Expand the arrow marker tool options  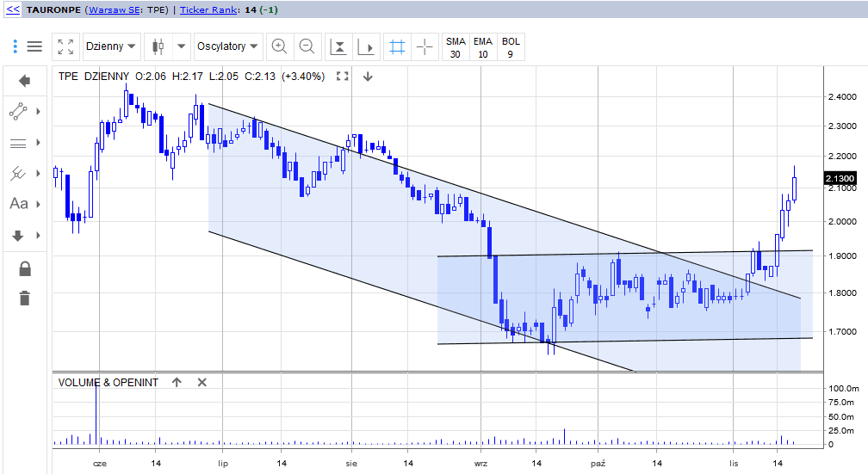38,236
